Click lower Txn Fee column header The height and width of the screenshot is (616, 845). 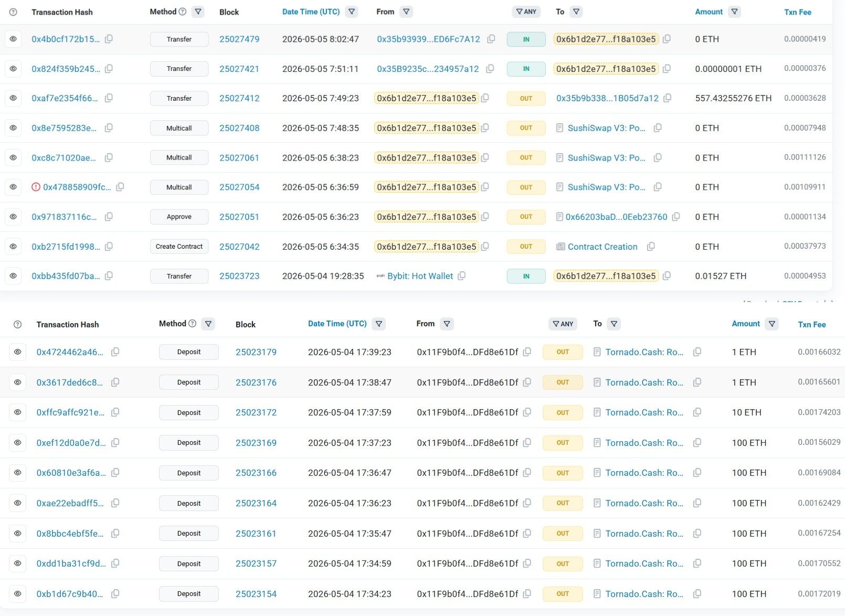[811, 325]
